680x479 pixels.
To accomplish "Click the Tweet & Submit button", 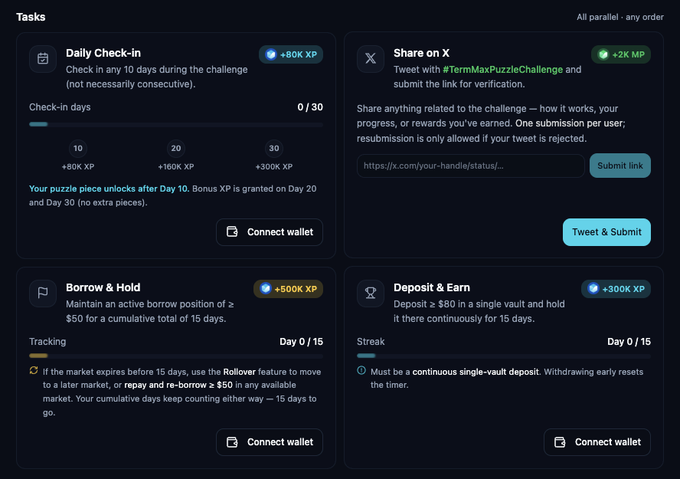I will (x=607, y=232).
